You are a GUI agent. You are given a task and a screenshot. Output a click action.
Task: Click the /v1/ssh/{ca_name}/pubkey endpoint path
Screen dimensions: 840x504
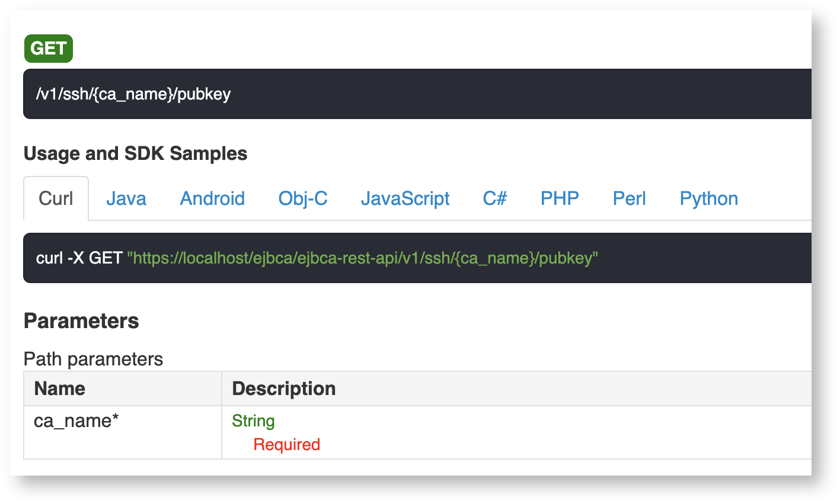click(x=133, y=94)
